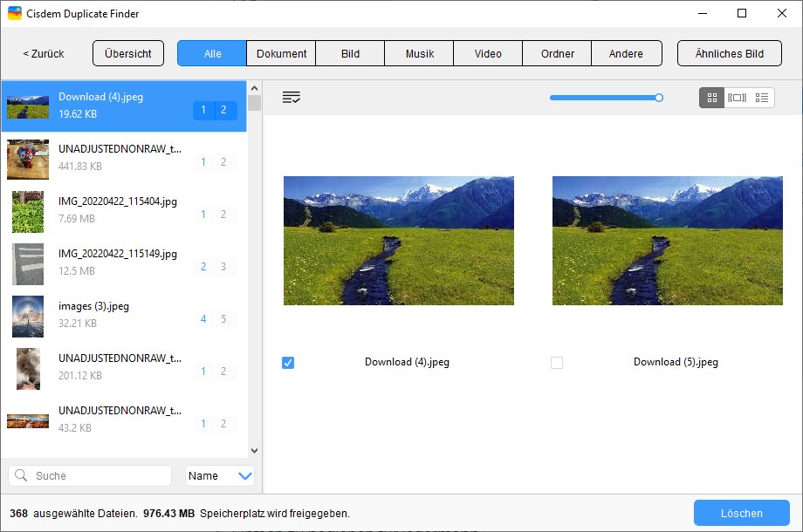The width and height of the screenshot is (803, 532).
Task: Click the list scrollbar down arrow
Action: (x=254, y=451)
